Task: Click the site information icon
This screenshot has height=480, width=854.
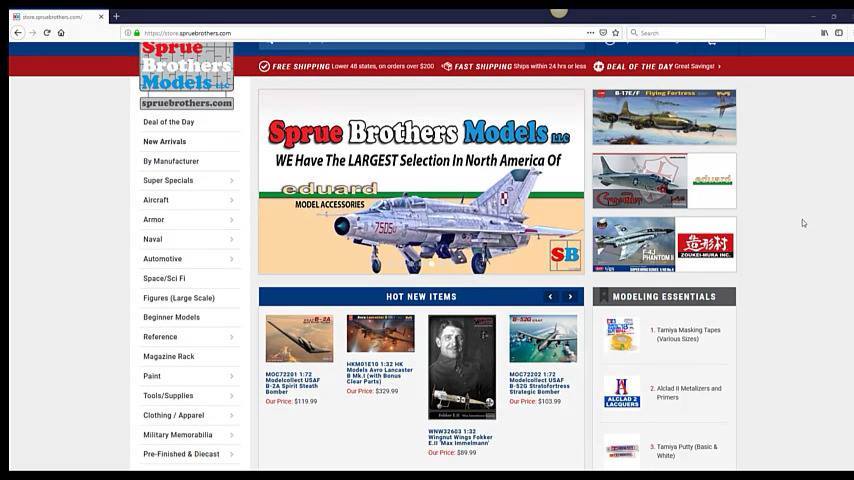Action: pos(128,33)
